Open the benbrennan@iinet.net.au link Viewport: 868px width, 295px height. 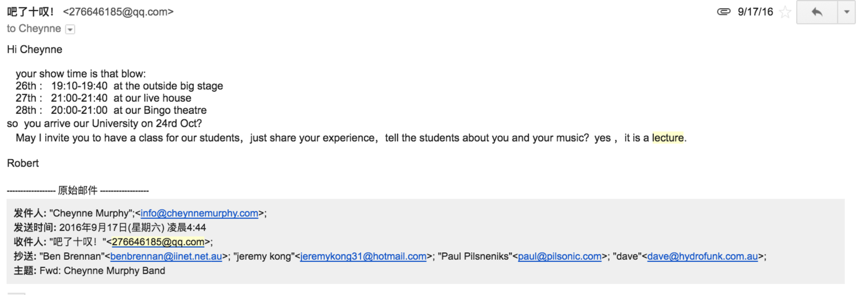[x=166, y=256]
